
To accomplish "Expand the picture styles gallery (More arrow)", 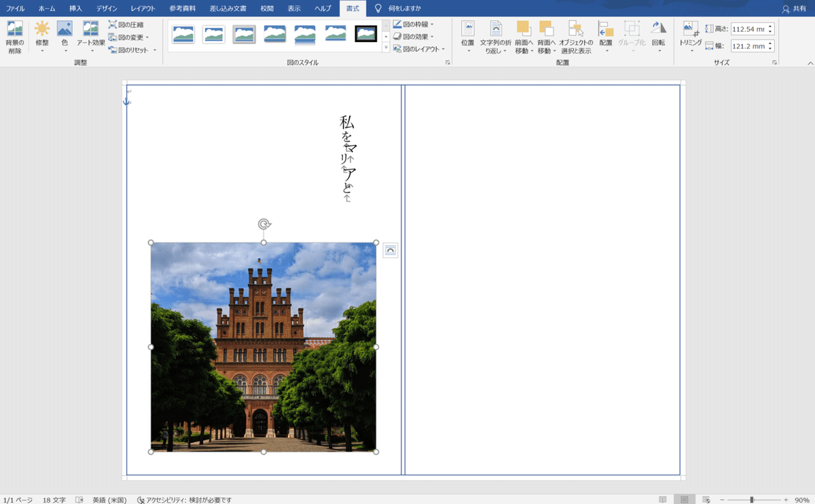I will pos(386,48).
